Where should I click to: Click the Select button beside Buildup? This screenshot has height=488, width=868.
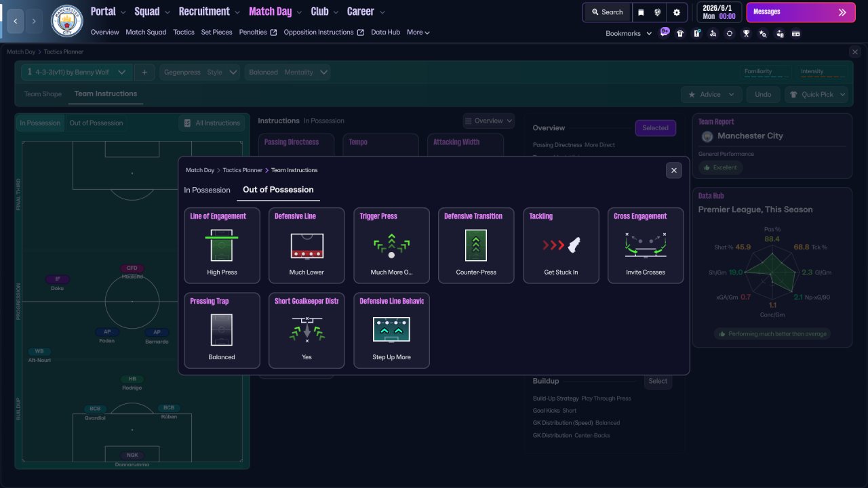pos(658,381)
